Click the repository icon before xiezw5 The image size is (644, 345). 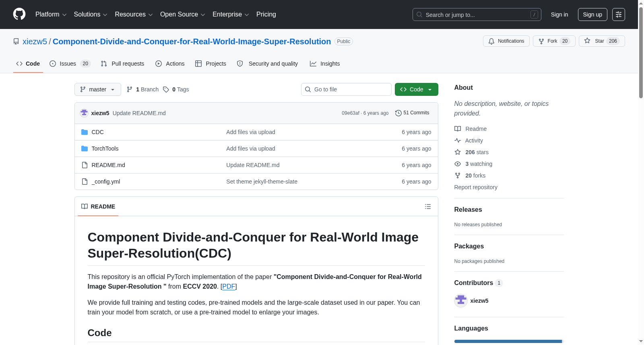pos(16,41)
